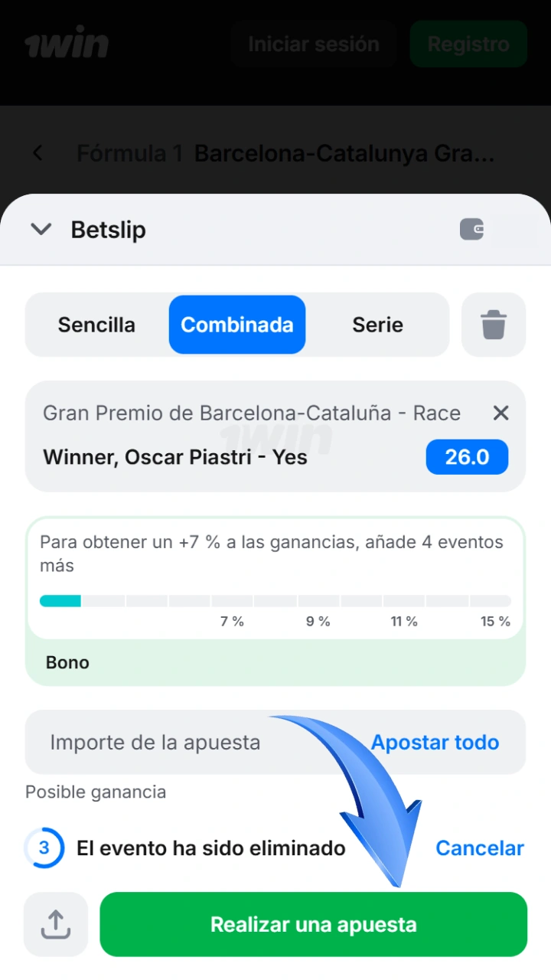Click Realizar una apuesta button
Viewport: 551px width, 980px height.
coord(314,924)
